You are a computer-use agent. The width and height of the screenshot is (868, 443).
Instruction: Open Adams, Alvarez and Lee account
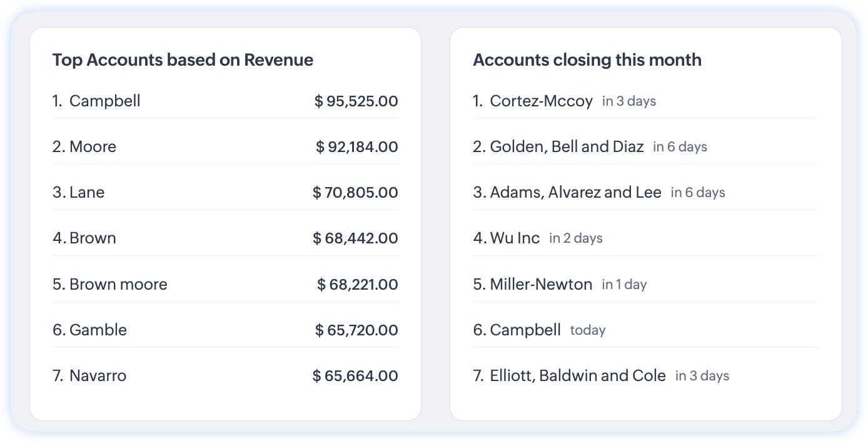coord(575,193)
